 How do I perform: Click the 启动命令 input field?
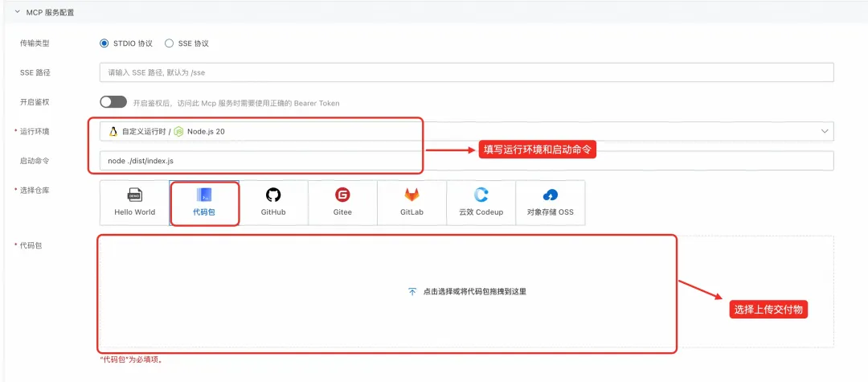tap(466, 161)
